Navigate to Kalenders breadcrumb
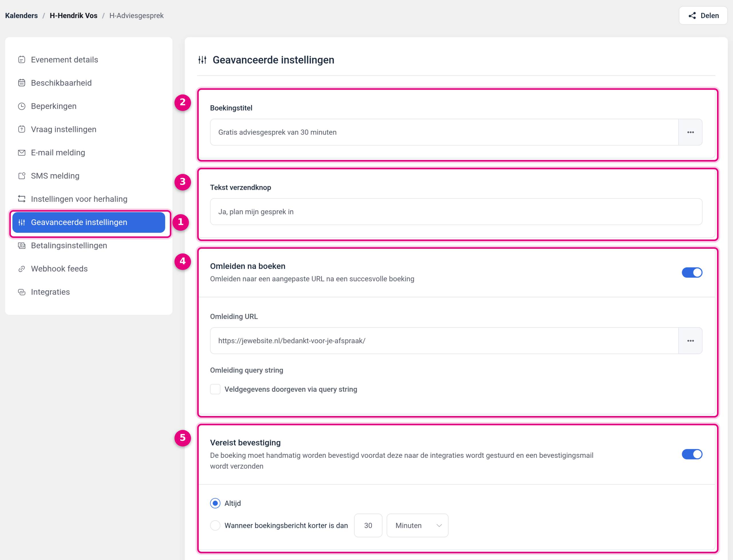The height and width of the screenshot is (560, 733). [21, 16]
